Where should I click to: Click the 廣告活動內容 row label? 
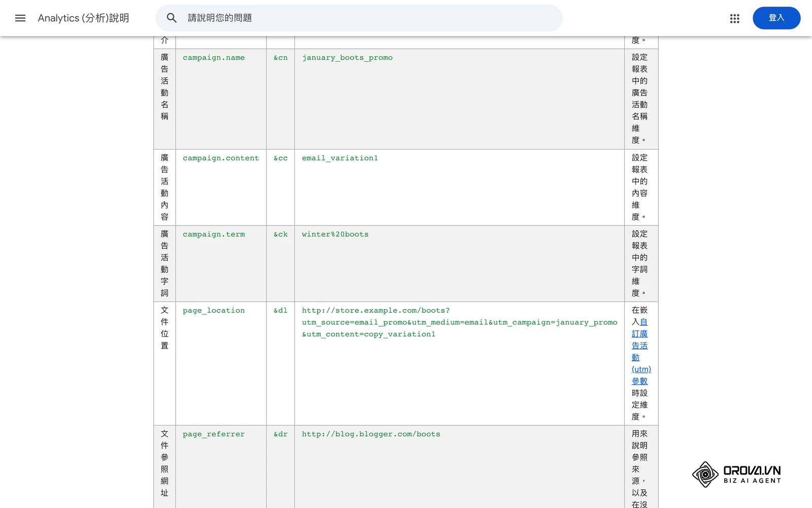click(164, 187)
